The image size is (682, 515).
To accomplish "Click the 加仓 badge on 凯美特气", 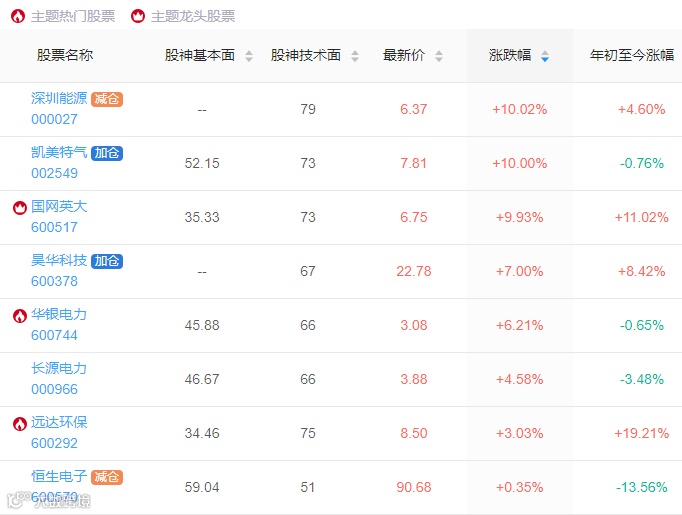I will 107,153.
